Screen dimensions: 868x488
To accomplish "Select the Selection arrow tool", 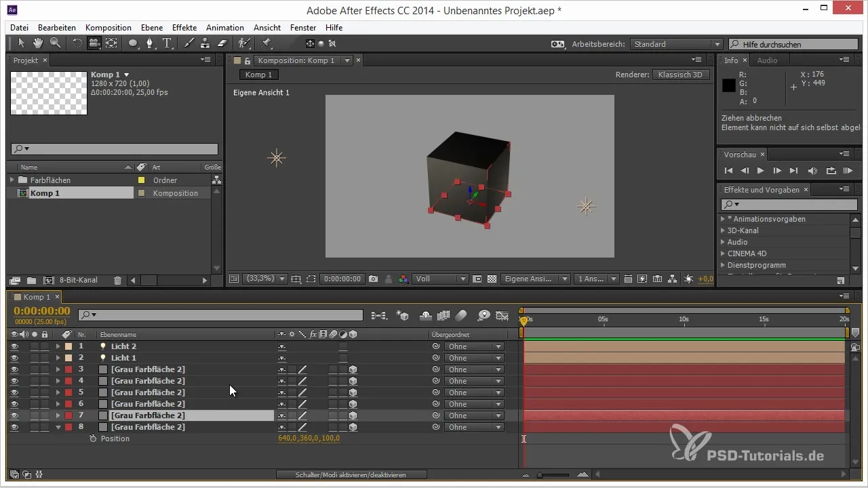I will 21,43.
